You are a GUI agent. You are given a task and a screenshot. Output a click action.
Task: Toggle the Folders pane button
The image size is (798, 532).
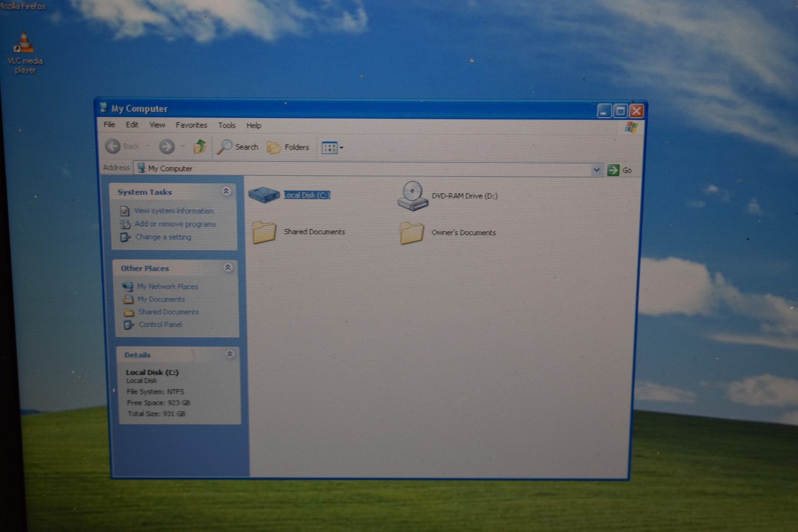288,147
